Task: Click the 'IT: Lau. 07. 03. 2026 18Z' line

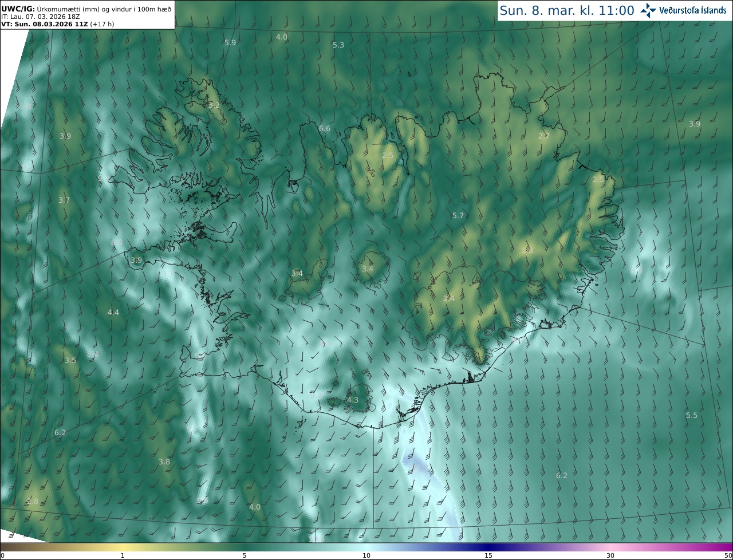Action: pos(40,17)
